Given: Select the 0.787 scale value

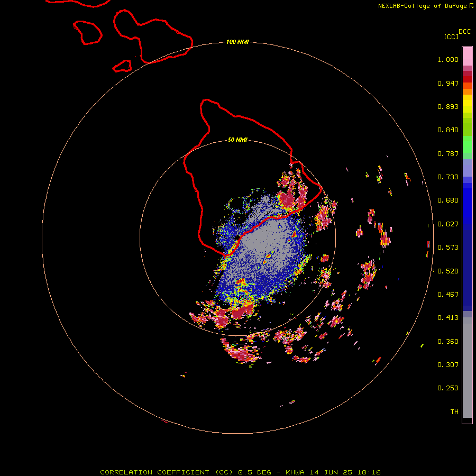Looking at the screenshot, I should (x=448, y=153).
